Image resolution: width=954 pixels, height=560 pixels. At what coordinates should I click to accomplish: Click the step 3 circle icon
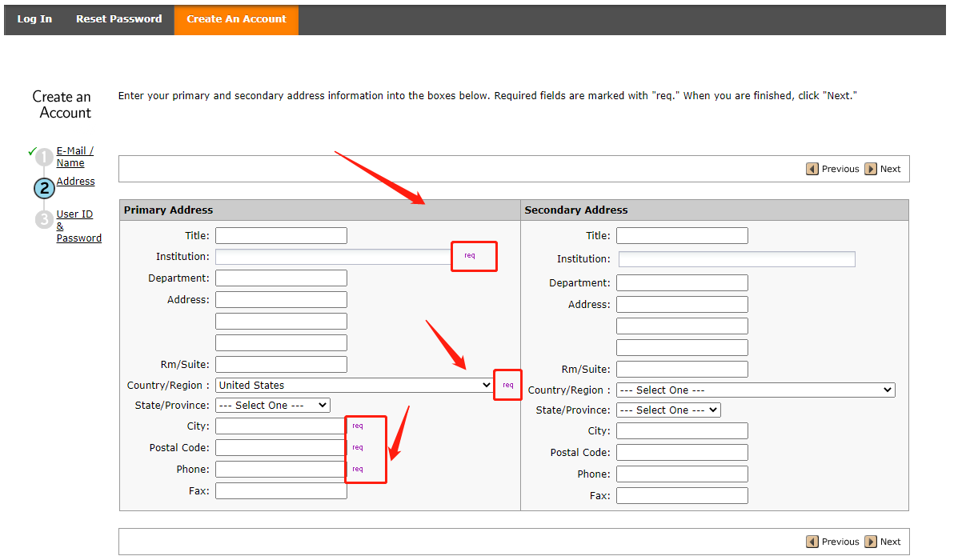click(x=44, y=219)
